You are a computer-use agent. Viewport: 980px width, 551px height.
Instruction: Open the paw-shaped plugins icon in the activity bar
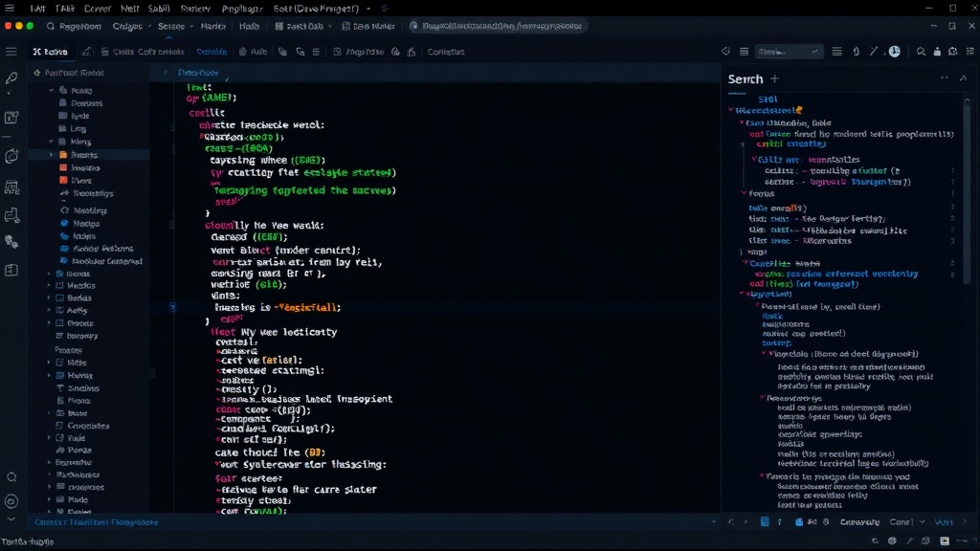pos(11,242)
